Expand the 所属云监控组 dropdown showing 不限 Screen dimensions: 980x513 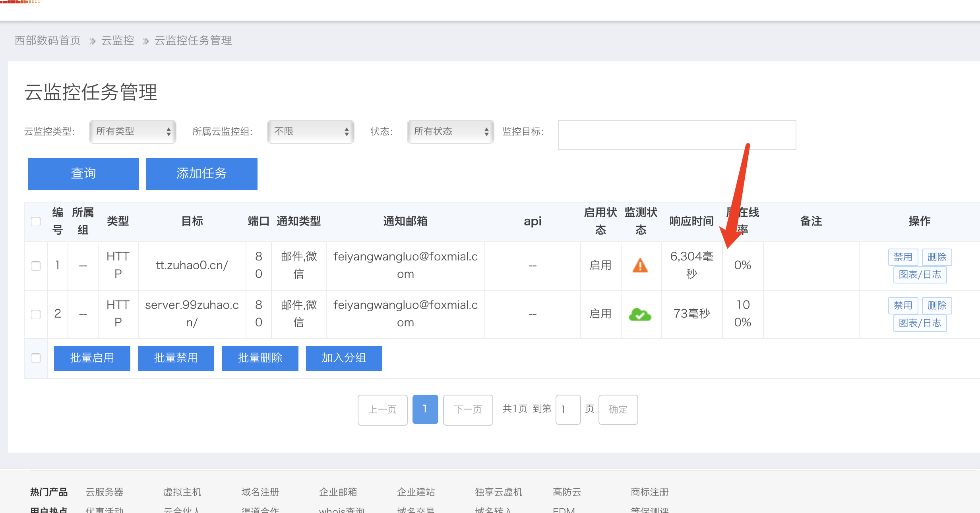click(x=310, y=131)
